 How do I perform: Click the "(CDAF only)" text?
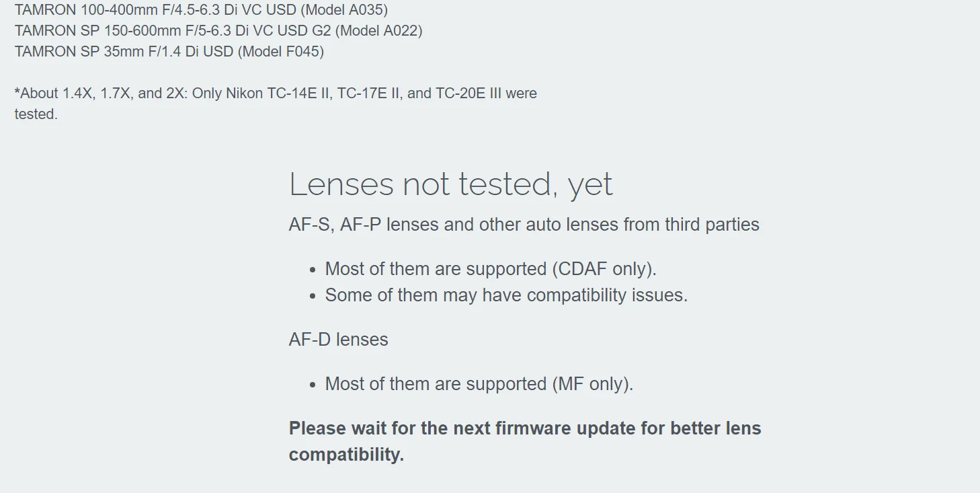pos(604,269)
